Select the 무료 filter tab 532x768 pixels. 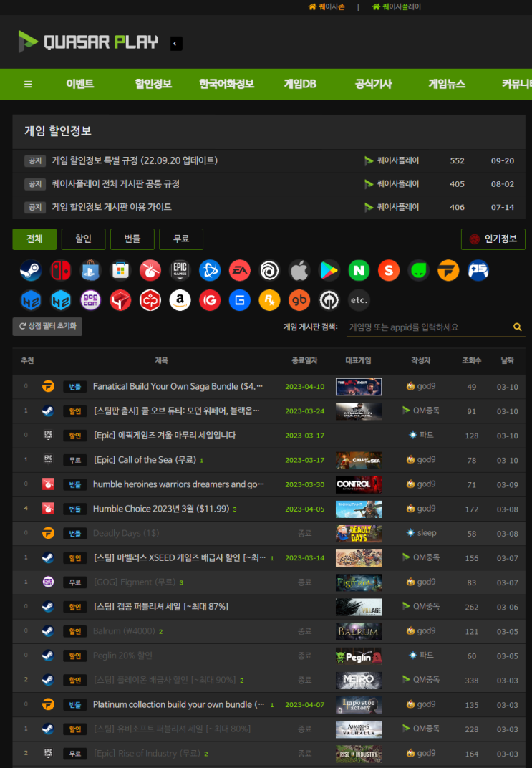181,239
